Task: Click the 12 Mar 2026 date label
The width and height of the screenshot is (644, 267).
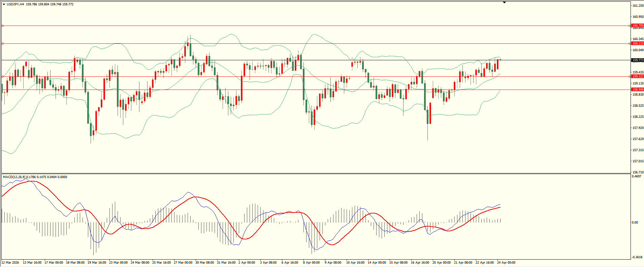Action: click(10, 263)
